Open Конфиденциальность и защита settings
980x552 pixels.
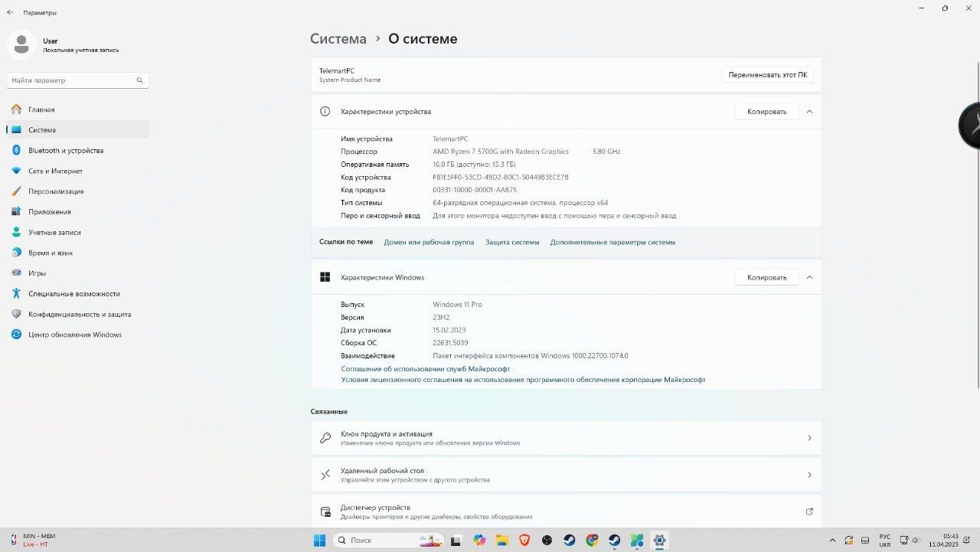77,314
